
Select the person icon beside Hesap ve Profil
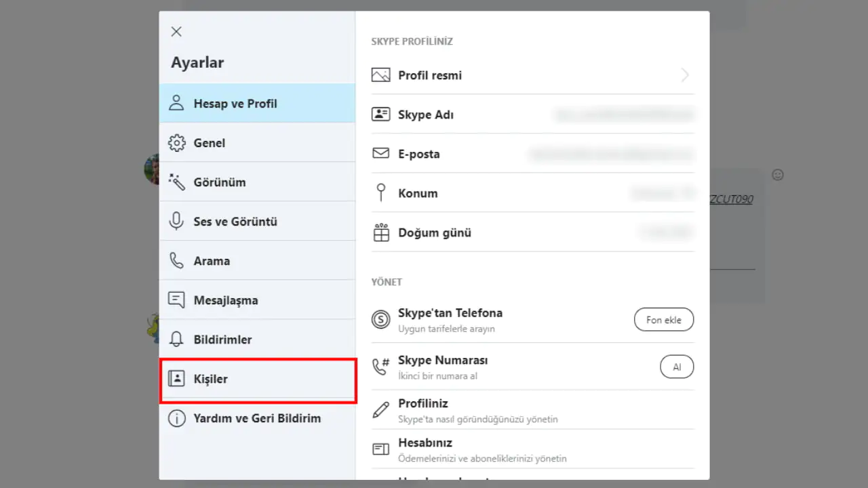pos(176,103)
